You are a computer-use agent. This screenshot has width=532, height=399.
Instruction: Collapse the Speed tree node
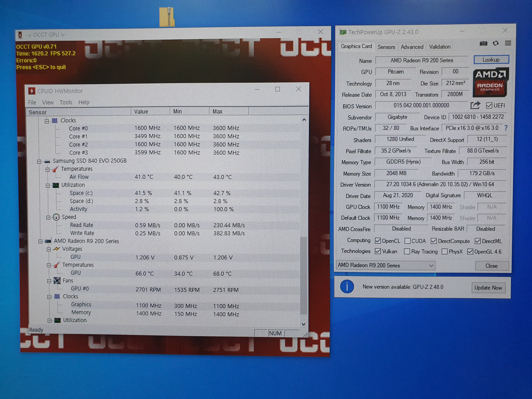pos(48,218)
